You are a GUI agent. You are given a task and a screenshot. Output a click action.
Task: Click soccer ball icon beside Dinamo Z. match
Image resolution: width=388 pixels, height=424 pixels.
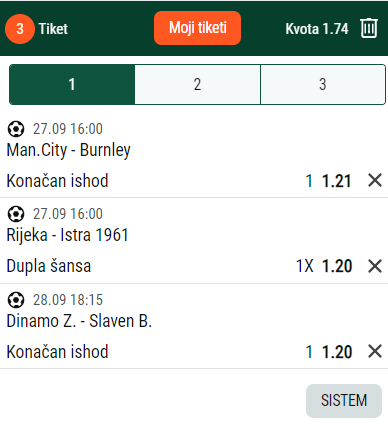(16, 300)
